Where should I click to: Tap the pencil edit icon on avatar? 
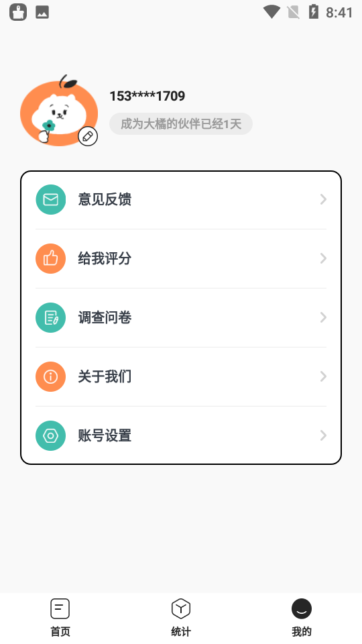(88, 136)
